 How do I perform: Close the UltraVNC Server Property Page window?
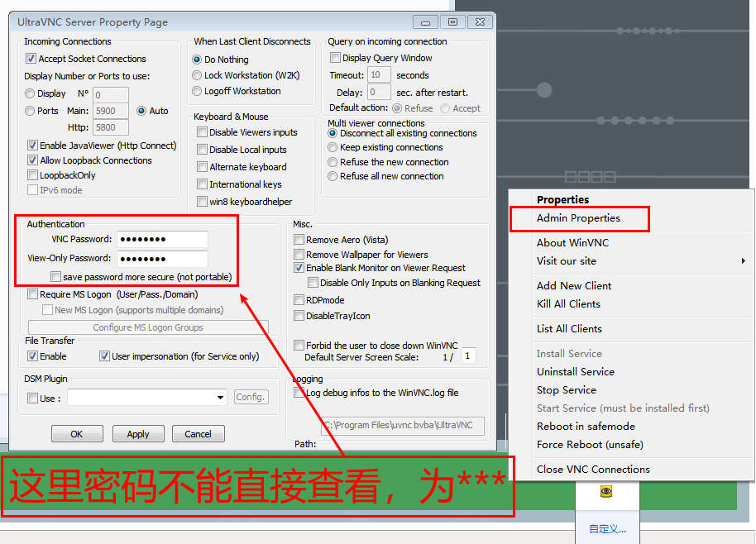coord(480,22)
